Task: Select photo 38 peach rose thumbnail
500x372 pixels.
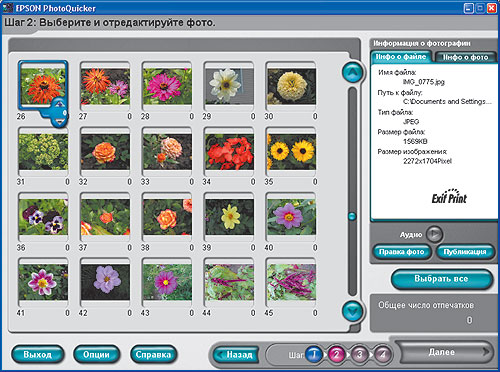Action: (x=167, y=217)
